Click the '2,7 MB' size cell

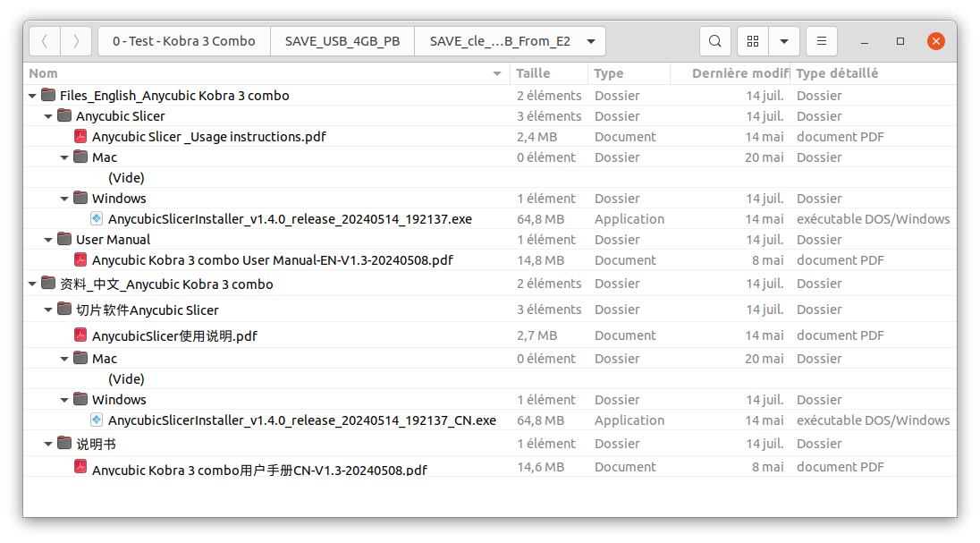pyautogui.click(x=536, y=336)
